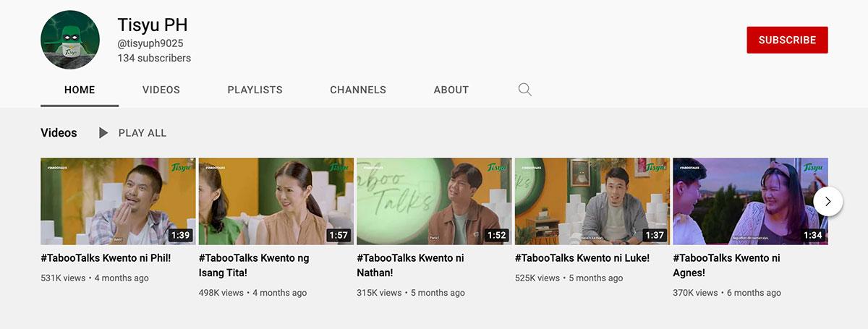868x329 pixels.
Task: Show next videos with right arrow
Action: (827, 201)
